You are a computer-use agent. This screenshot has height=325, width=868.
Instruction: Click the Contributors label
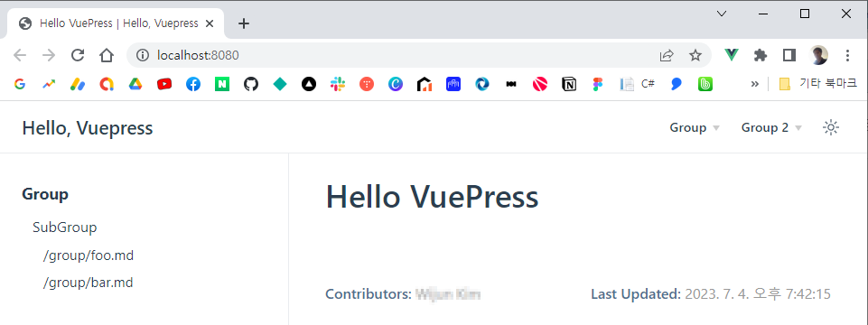[x=369, y=294]
